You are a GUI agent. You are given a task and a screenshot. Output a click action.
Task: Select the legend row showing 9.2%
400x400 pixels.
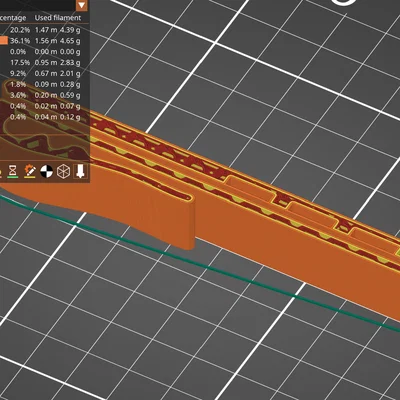[44, 73]
